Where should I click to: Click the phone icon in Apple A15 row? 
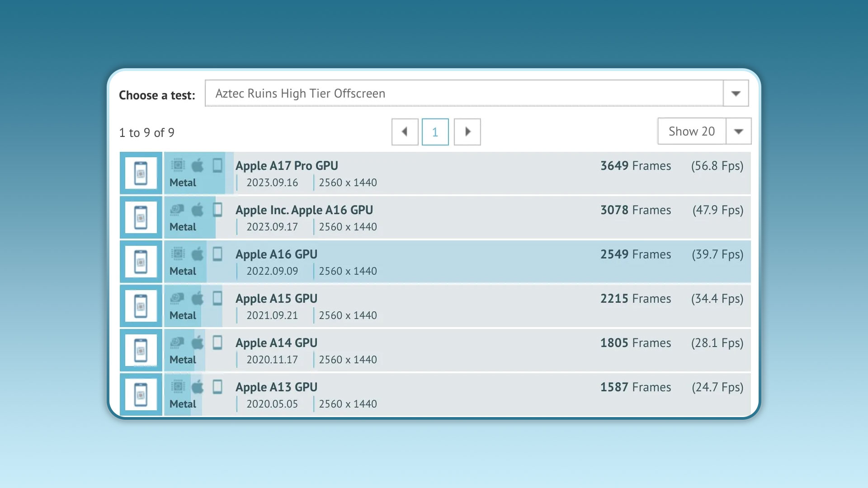(x=217, y=298)
